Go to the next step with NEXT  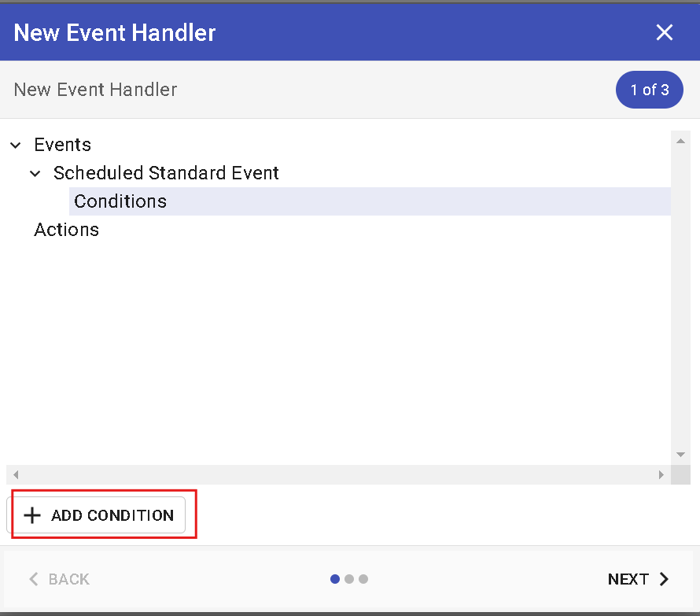(x=638, y=579)
